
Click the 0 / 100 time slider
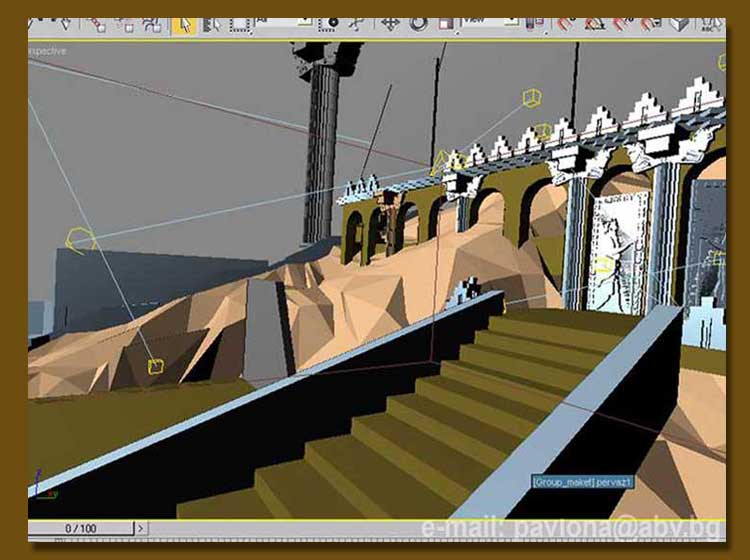coord(81,528)
